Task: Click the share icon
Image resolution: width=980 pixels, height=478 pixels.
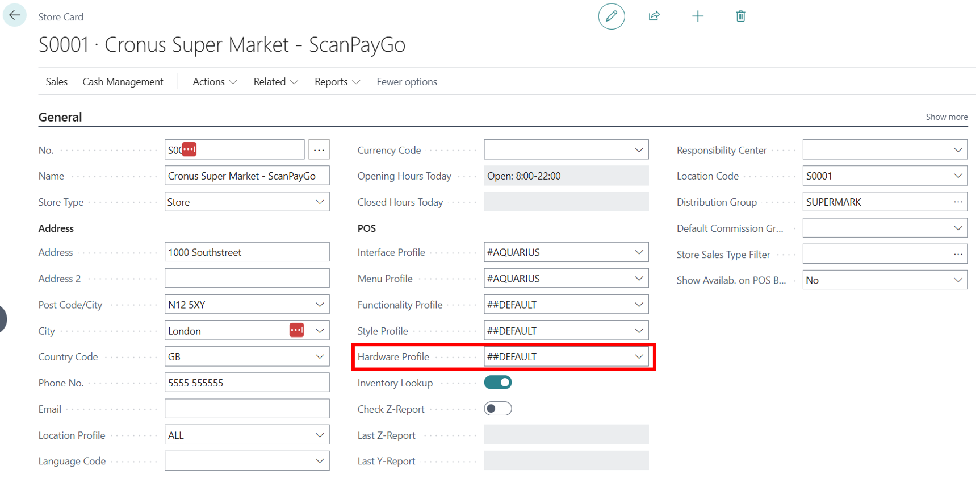Action: [x=654, y=16]
